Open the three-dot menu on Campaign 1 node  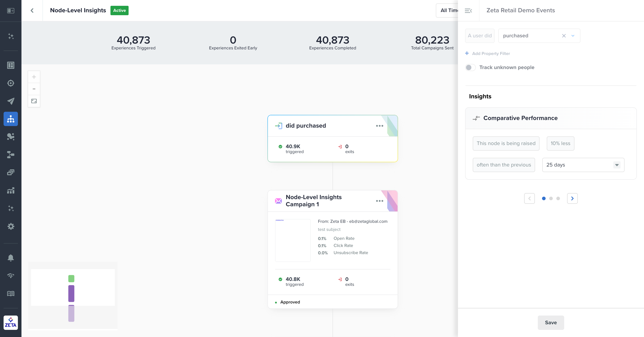pos(379,201)
